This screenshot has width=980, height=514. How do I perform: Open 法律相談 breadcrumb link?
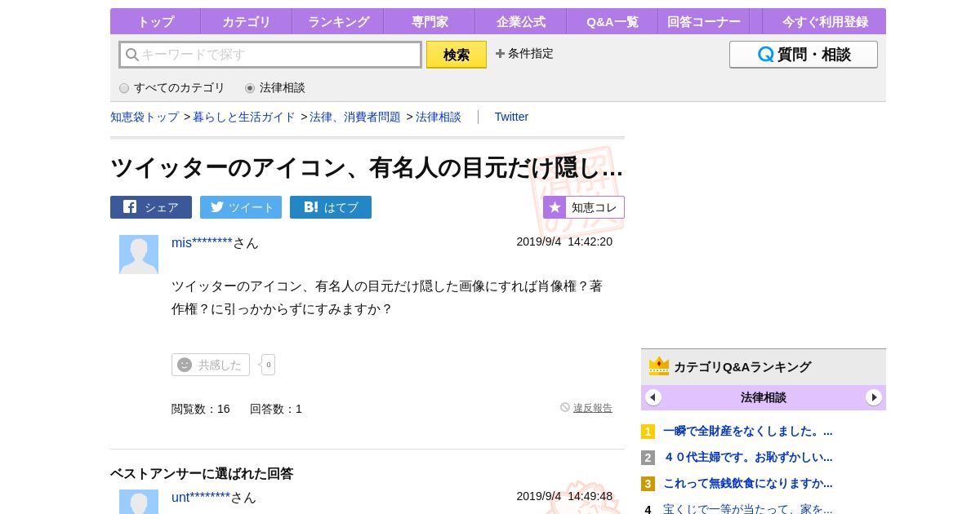(439, 117)
